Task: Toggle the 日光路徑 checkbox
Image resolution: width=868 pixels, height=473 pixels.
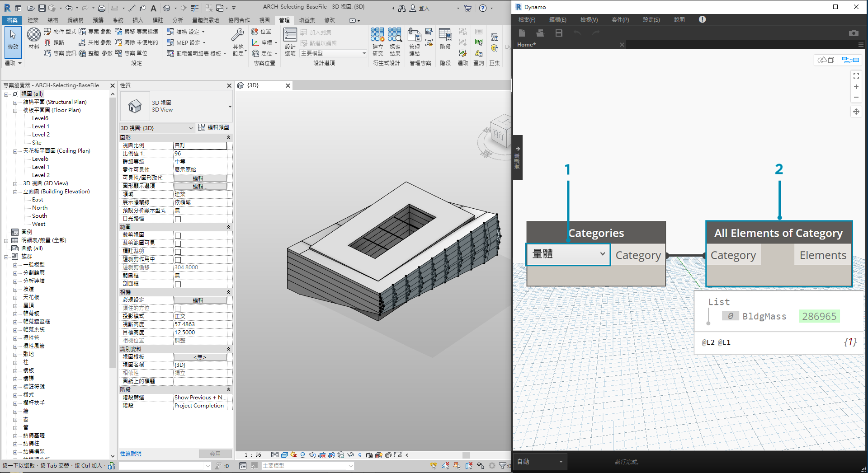Action: click(178, 219)
